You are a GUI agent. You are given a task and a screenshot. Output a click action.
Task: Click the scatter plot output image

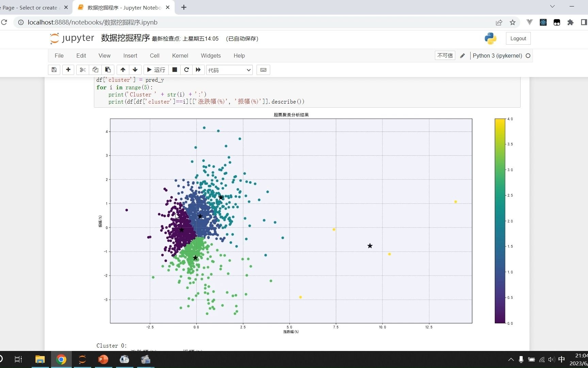(x=306, y=223)
